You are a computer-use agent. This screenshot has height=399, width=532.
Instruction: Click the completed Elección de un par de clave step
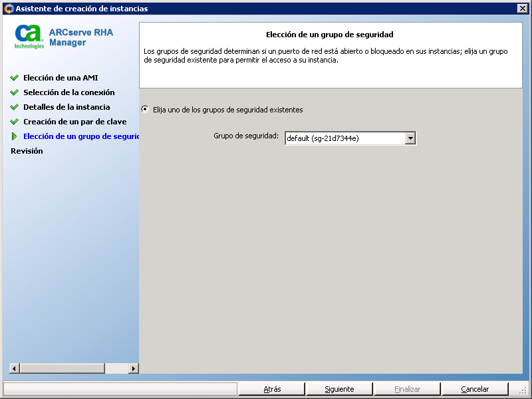pos(73,122)
